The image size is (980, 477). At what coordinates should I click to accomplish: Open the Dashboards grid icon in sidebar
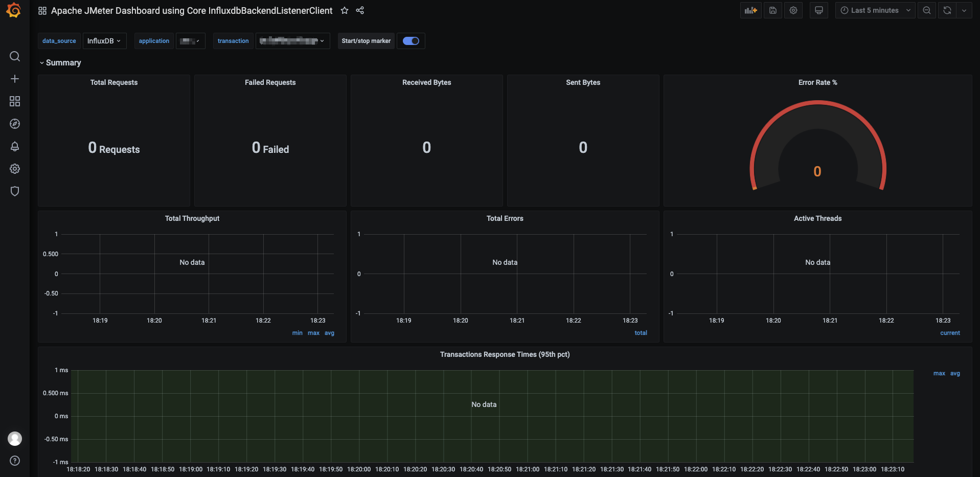click(15, 101)
